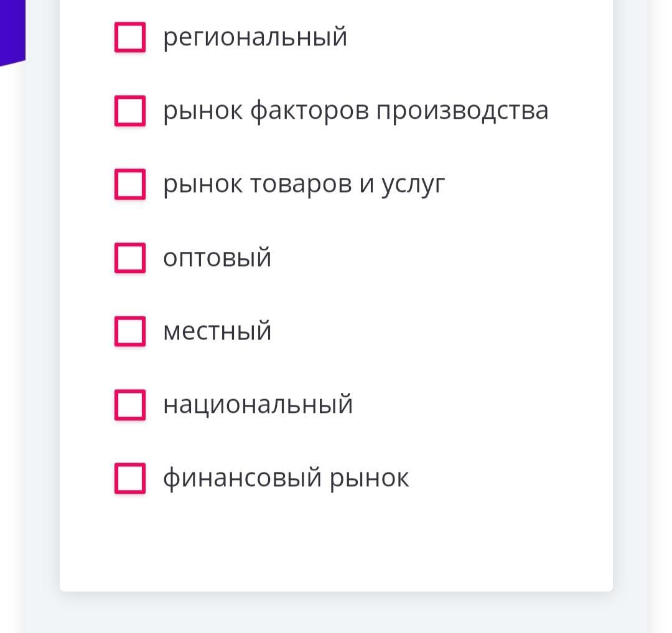672x633 pixels.
Task: Check the 'финансовый рынок' checkbox
Action: [x=130, y=478]
